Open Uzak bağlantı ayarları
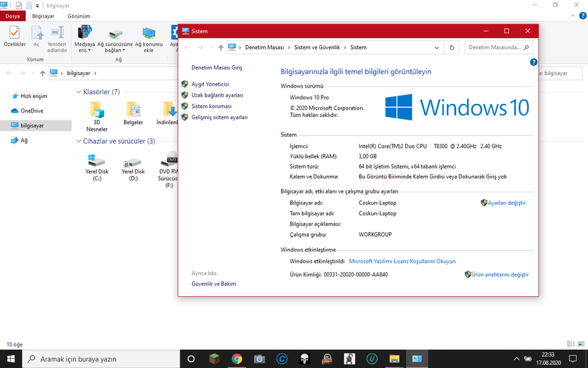 point(217,95)
